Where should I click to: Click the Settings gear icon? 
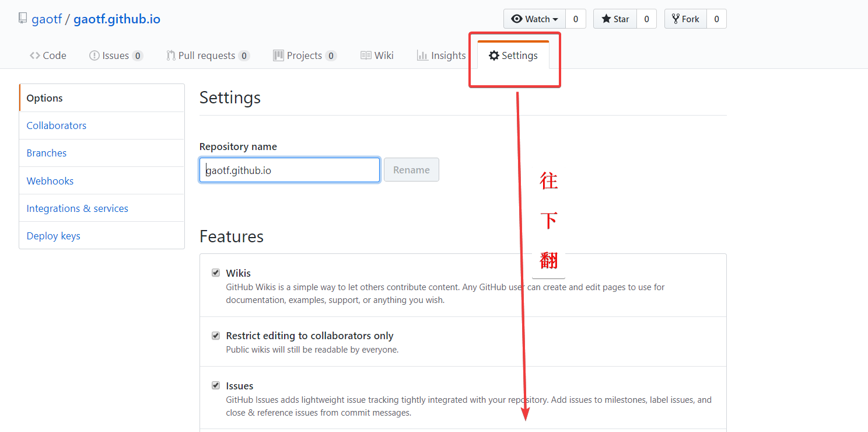pos(494,55)
